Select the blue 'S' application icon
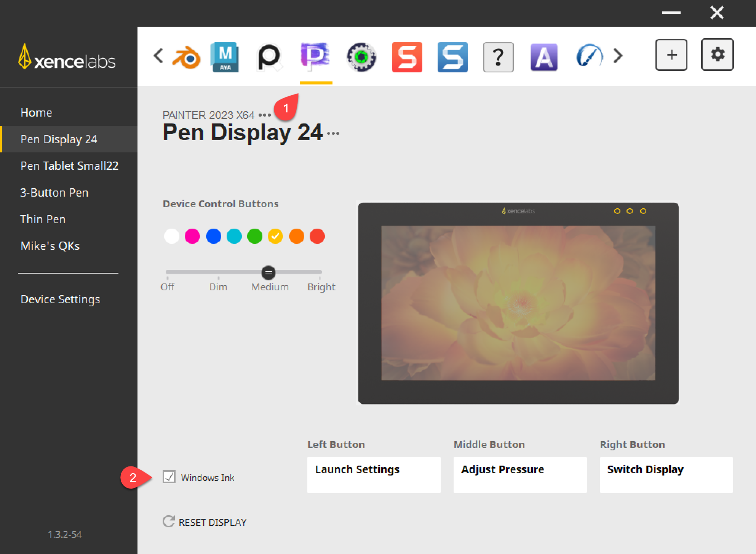Viewport: 756px width, 554px height. (x=452, y=57)
